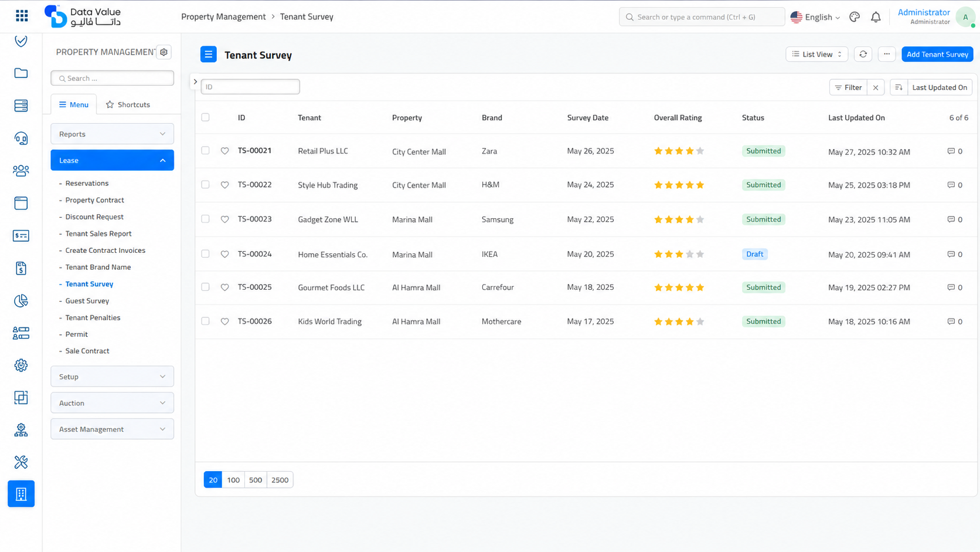Open Tenant Sales Report menu item
The height and width of the screenshot is (552, 980).
[x=98, y=233]
